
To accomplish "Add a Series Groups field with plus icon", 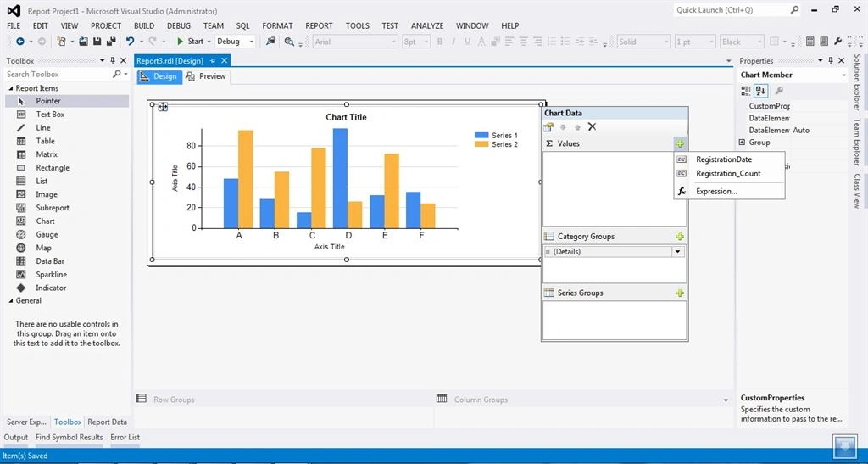I will tap(680, 293).
